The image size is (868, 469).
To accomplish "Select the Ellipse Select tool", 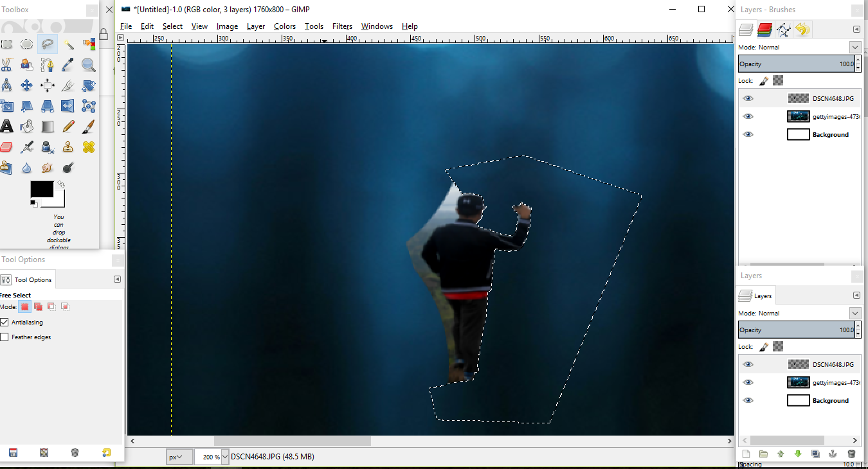I will click(x=26, y=44).
